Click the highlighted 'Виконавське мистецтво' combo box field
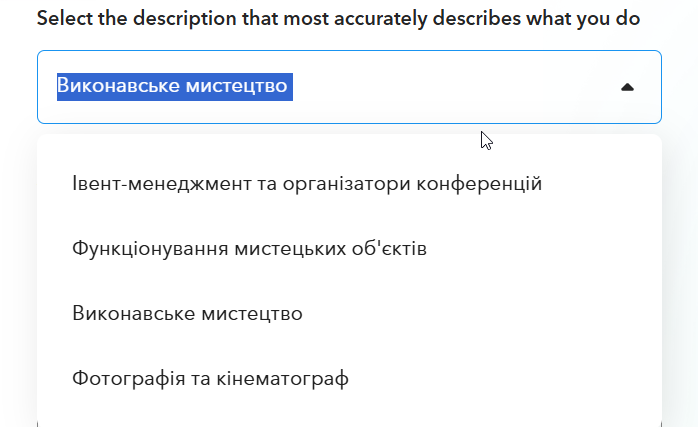Viewport: 698px width, 427px height. [x=300, y=87]
